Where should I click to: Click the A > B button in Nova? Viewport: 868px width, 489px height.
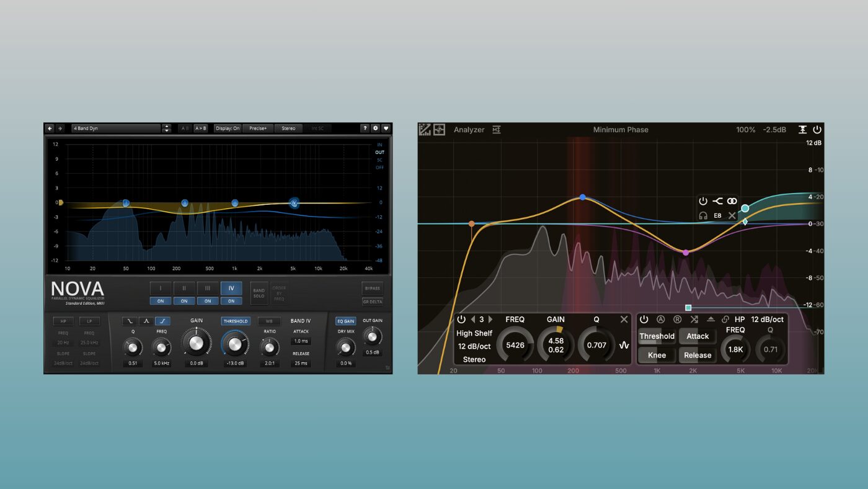(201, 128)
